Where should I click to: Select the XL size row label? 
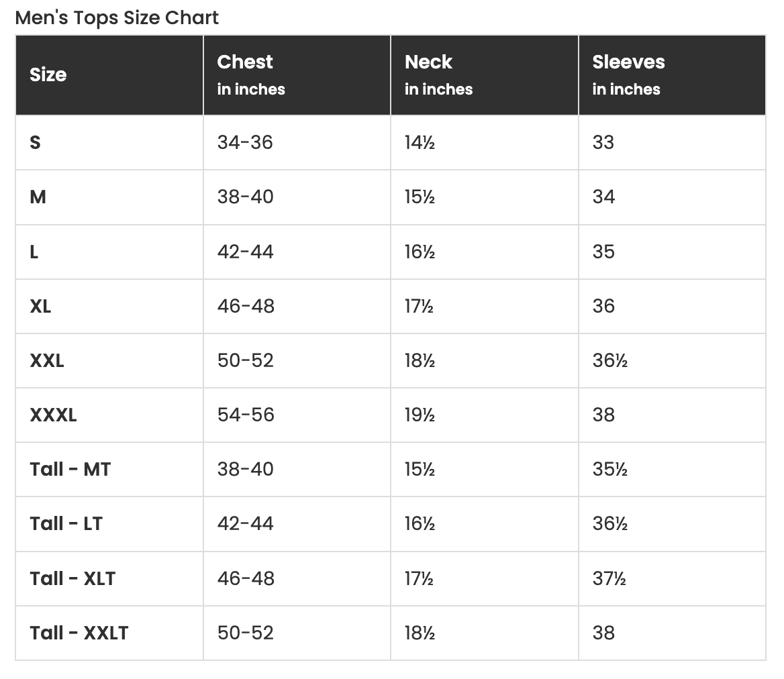40,306
